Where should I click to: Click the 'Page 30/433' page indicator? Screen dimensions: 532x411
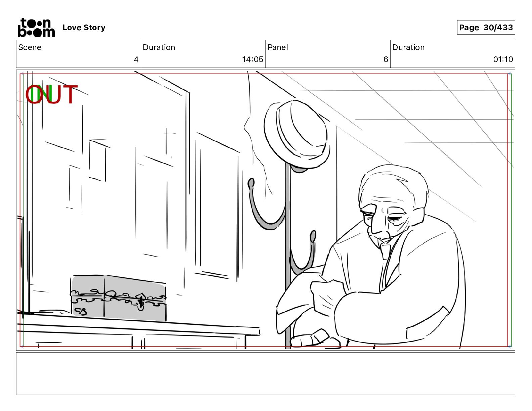[x=486, y=28]
